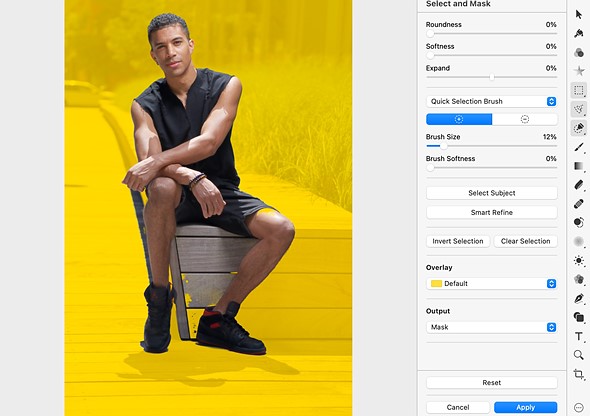The image size is (590, 416).
Task: Select the Crop tool
Action: tap(579, 374)
